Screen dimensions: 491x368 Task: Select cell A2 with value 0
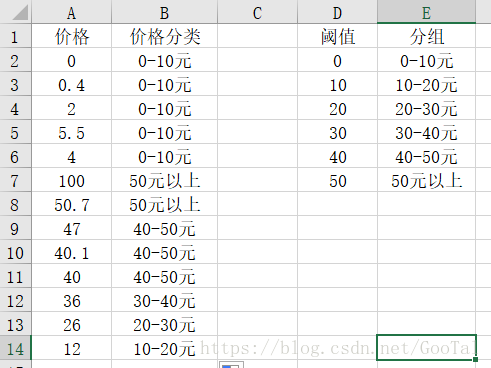coord(71,60)
